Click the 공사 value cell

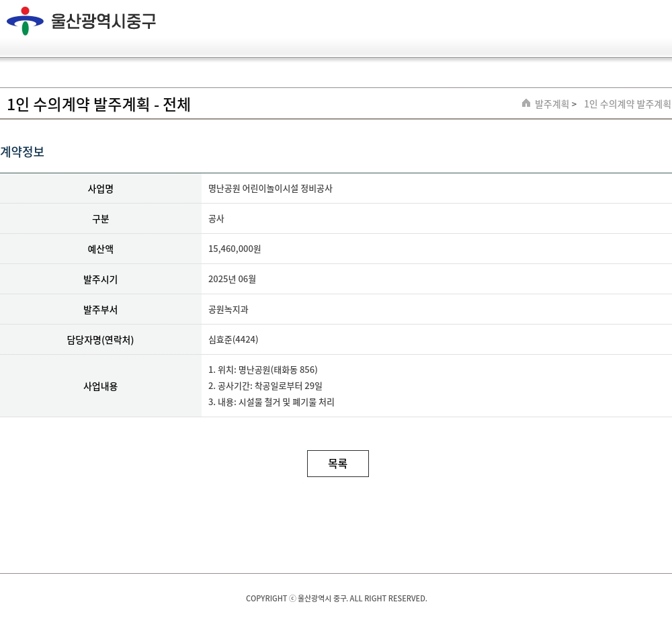pyautogui.click(x=437, y=219)
